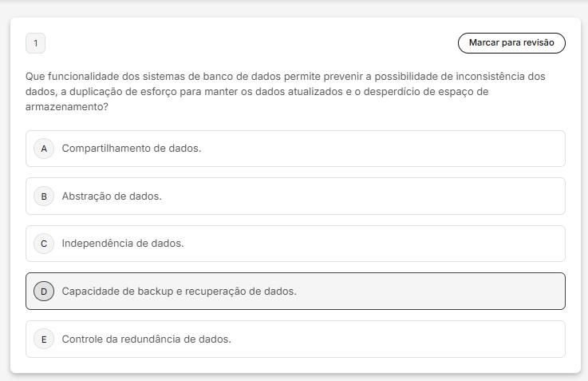
Task: Choose the letter C option circle
Action: pyautogui.click(x=44, y=244)
